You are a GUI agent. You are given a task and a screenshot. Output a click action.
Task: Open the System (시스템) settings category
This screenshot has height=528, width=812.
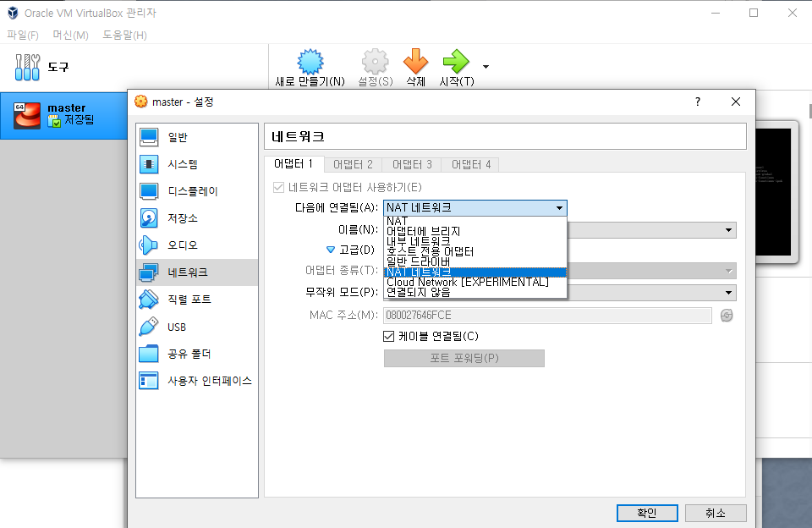coord(197,164)
